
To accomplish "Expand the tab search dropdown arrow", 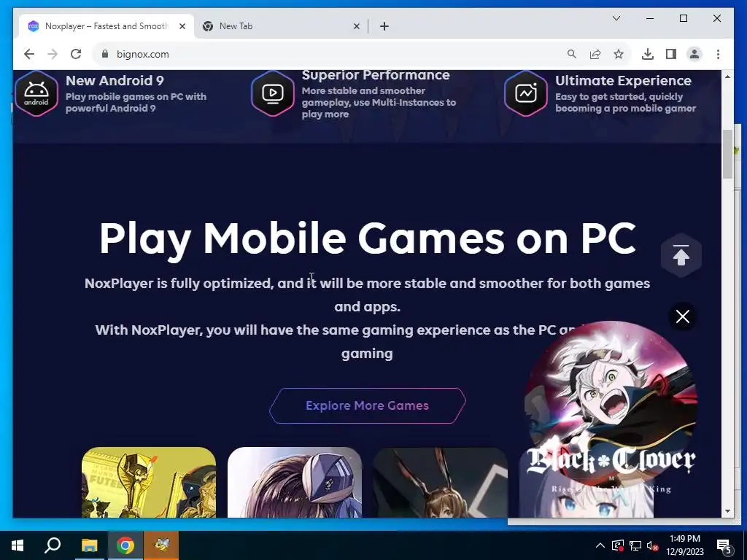I will coord(616,18).
